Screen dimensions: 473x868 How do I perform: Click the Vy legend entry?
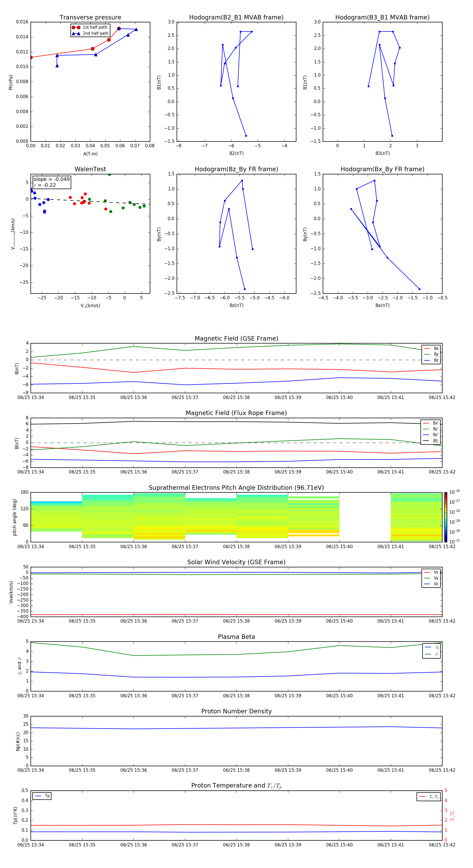tap(431, 578)
